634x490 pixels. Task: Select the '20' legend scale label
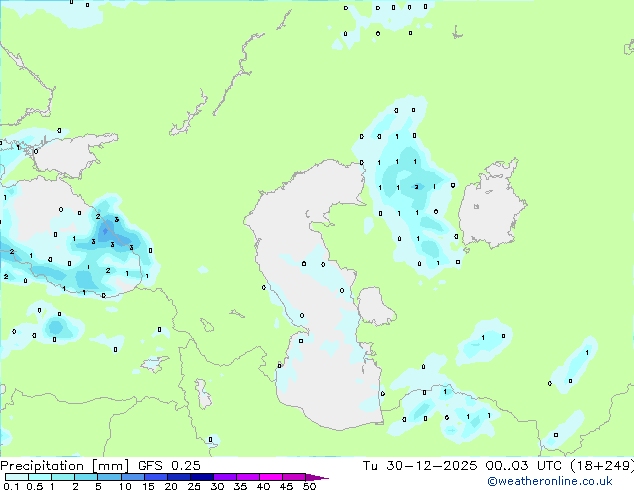click(171, 486)
